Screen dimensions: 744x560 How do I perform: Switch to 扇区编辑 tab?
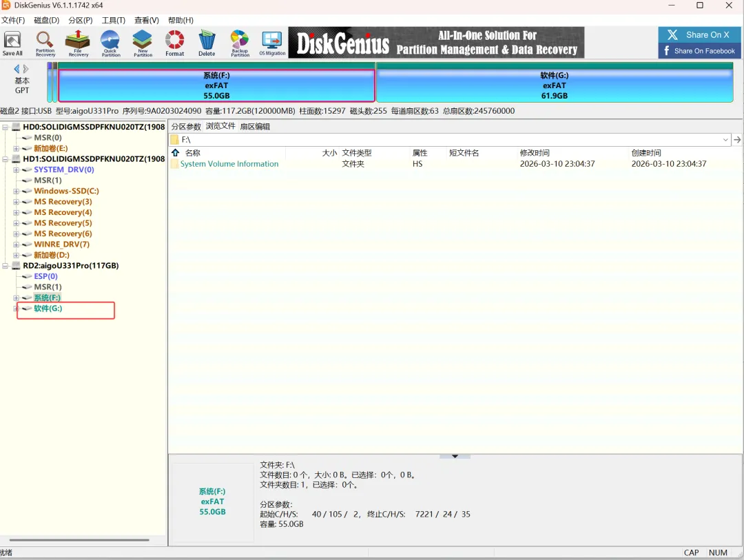[x=256, y=126]
